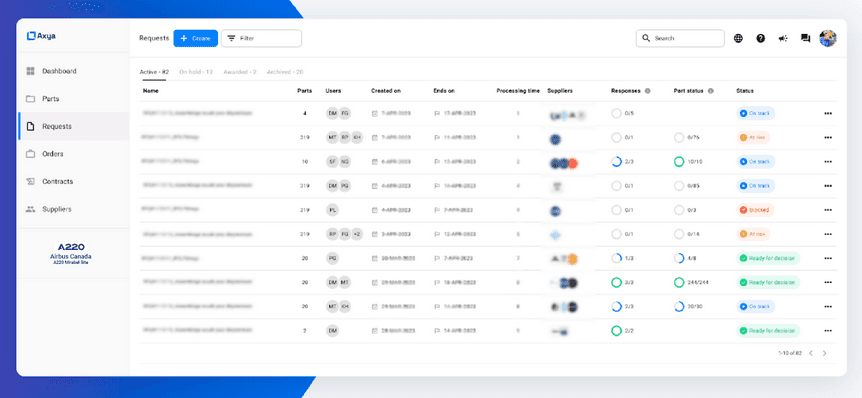Open the language globe icon
Image resolution: width=862 pixels, height=398 pixels.
[x=738, y=38]
